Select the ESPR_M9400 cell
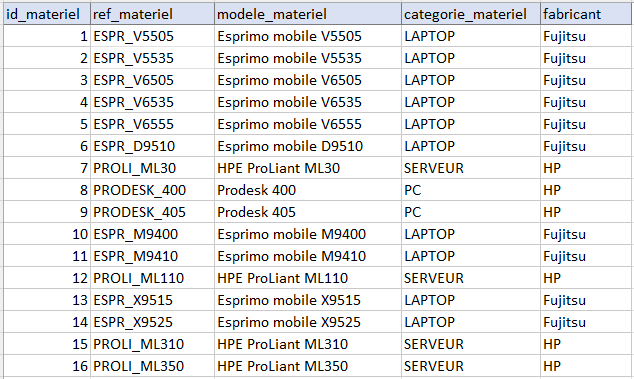 click(x=152, y=234)
